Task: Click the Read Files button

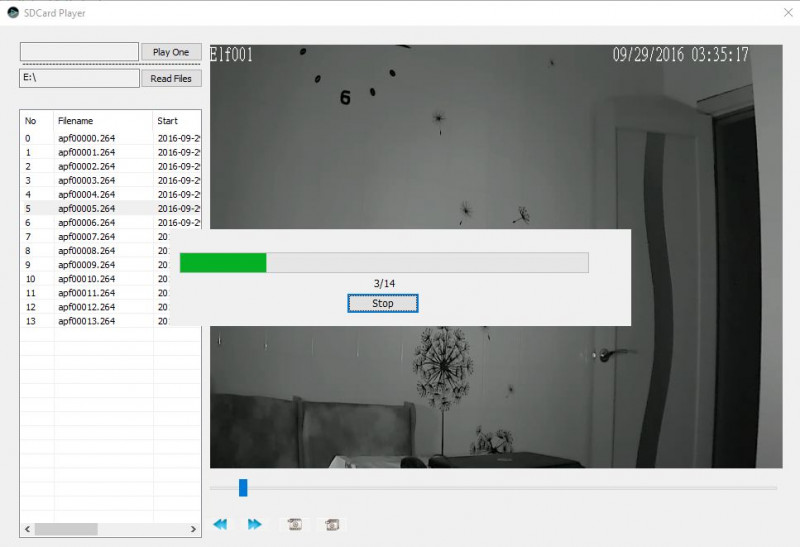Action: 171,78
